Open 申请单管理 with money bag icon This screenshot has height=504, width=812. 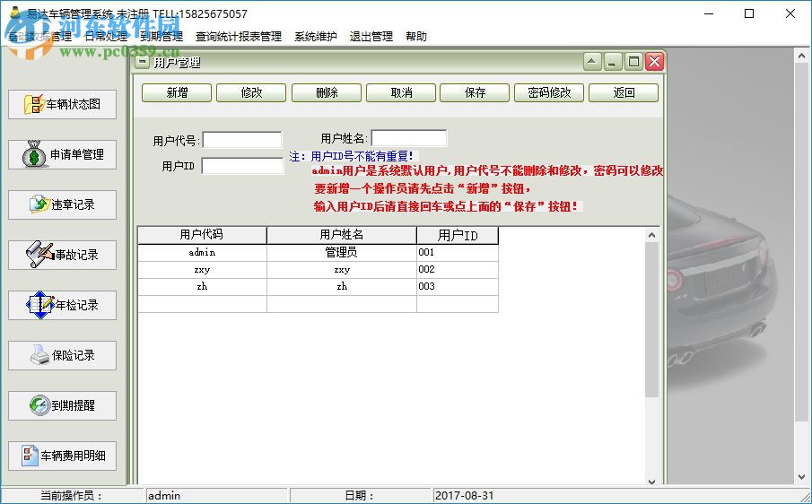coord(62,154)
